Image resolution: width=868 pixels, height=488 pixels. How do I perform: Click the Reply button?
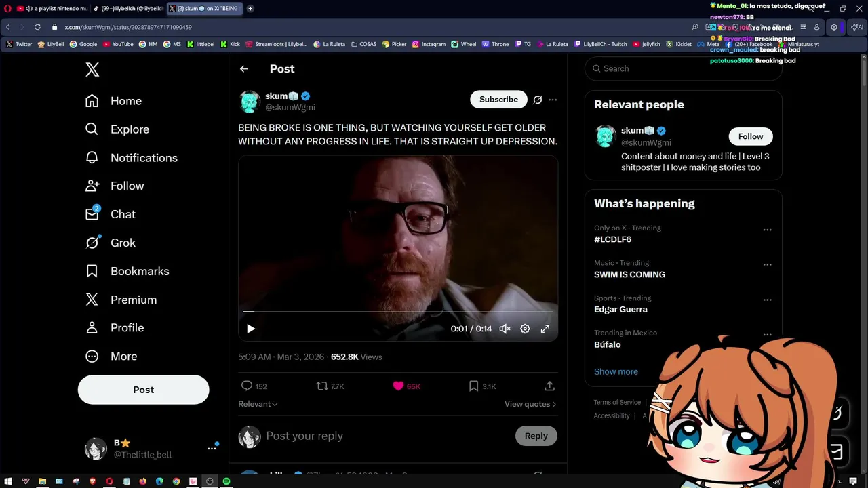[536, 436]
